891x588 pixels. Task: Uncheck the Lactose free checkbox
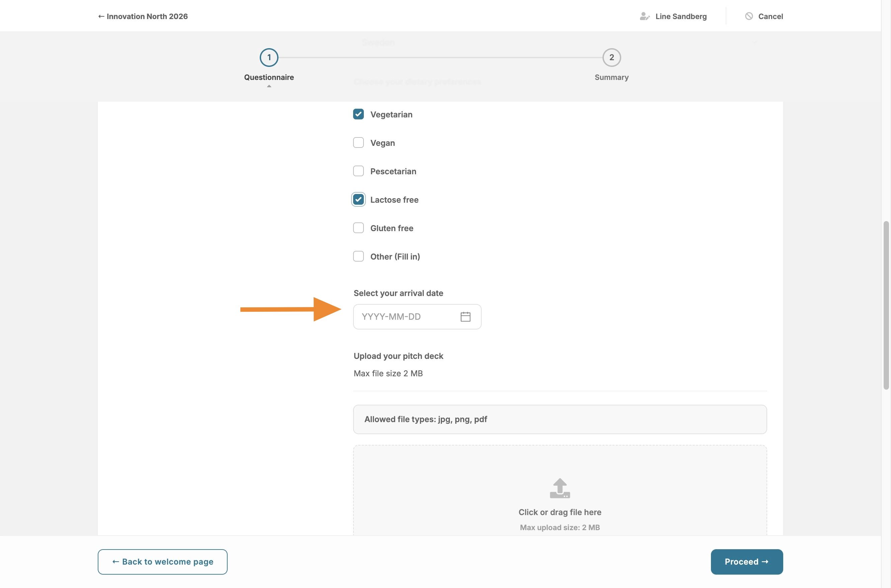(358, 199)
